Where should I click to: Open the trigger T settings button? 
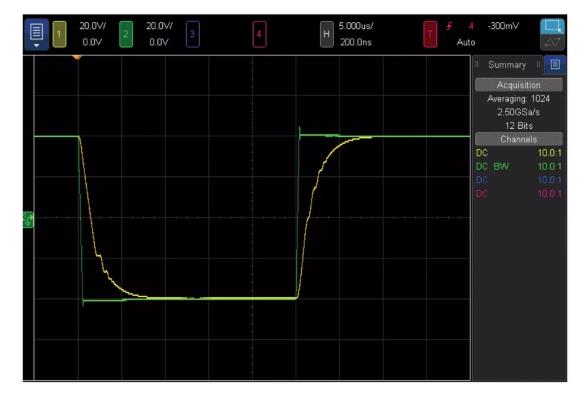pyautogui.click(x=430, y=34)
